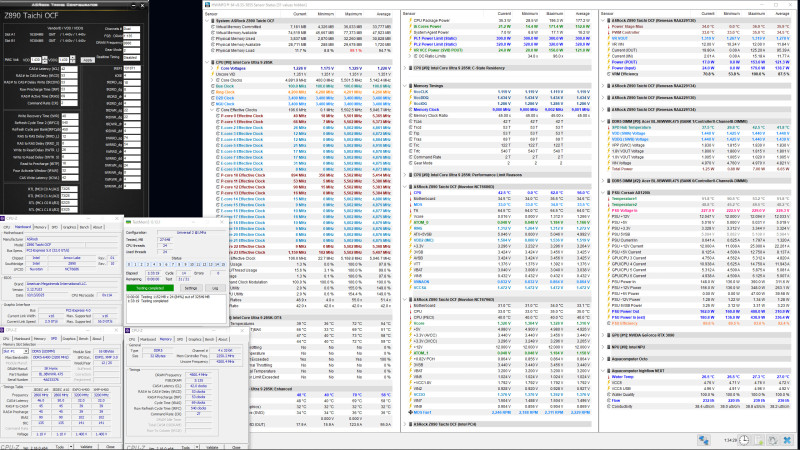Image resolution: width=800 pixels, height=450 pixels.
Task: Click the Settings button in TestMem5
Action: pyautogui.click(x=191, y=288)
